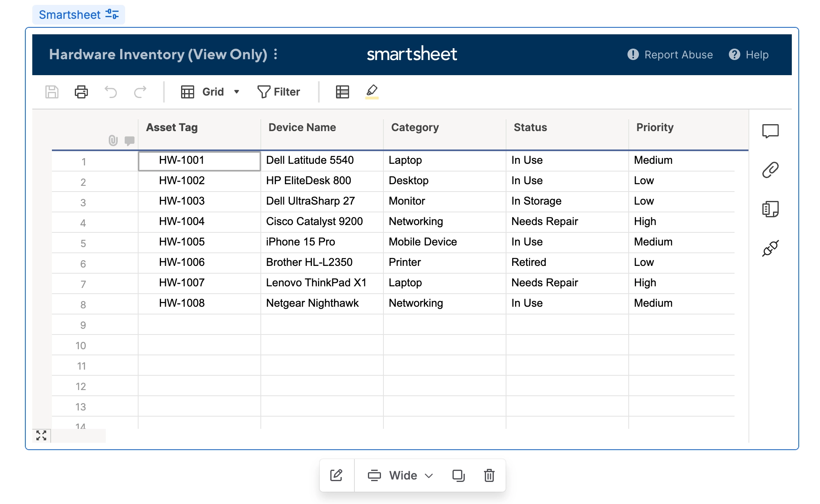Viewport: 820px width, 504px height.
Task: Click the attachments column header icon
Action: (113, 141)
